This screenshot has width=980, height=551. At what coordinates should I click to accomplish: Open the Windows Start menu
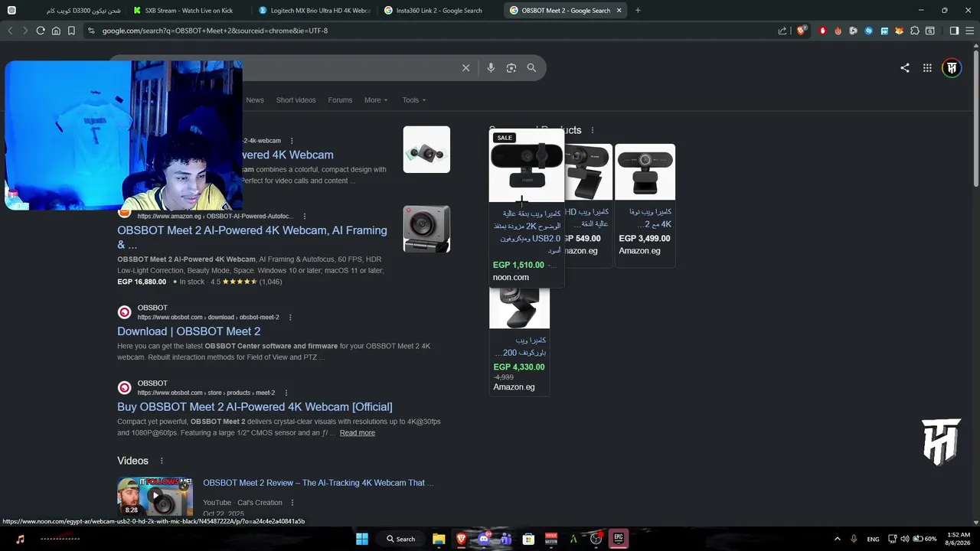pos(362,539)
